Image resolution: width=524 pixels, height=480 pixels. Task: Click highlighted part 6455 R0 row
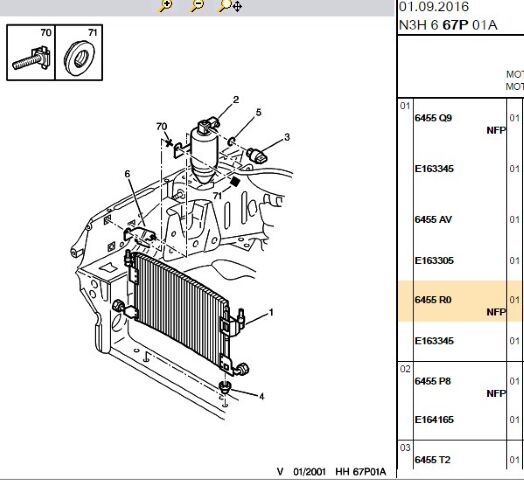(x=461, y=301)
